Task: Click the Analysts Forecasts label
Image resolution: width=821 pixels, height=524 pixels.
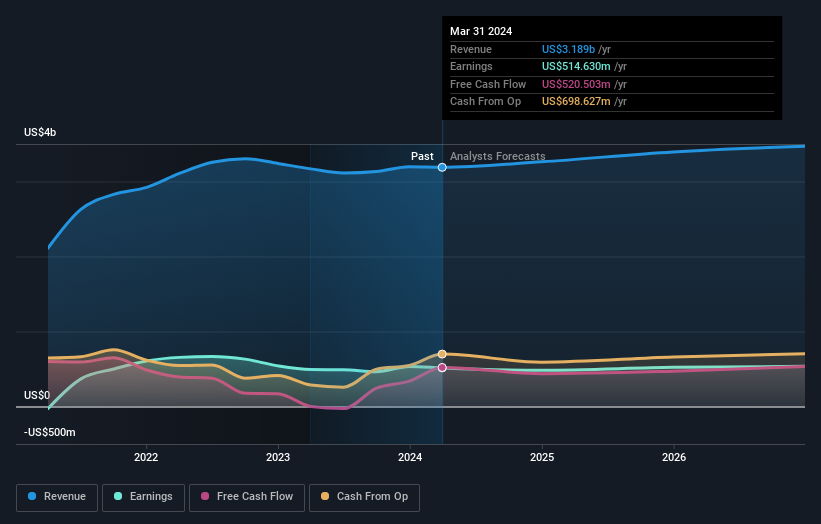Action: (497, 157)
